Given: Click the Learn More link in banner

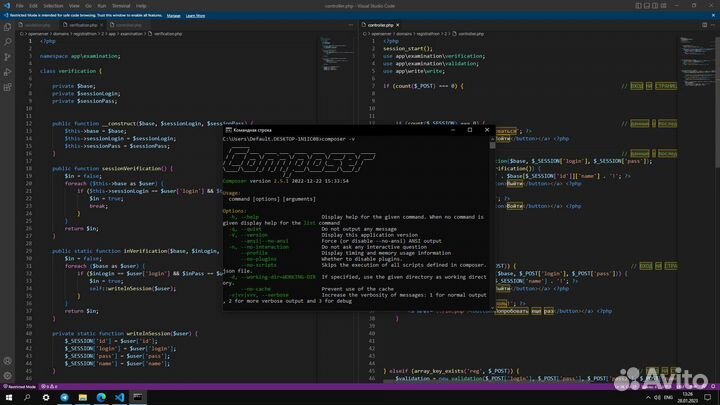Looking at the screenshot, I should 195,16.
